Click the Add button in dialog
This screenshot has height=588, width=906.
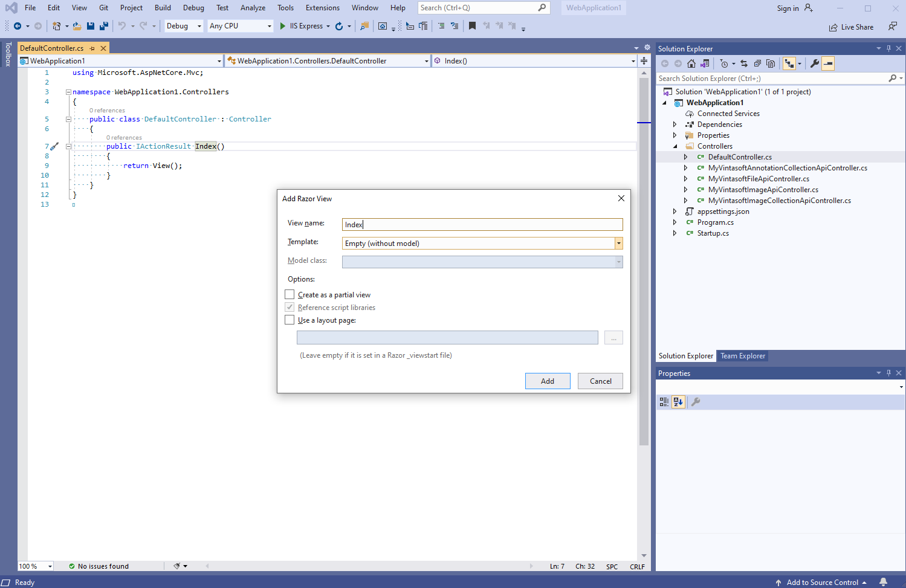(547, 381)
